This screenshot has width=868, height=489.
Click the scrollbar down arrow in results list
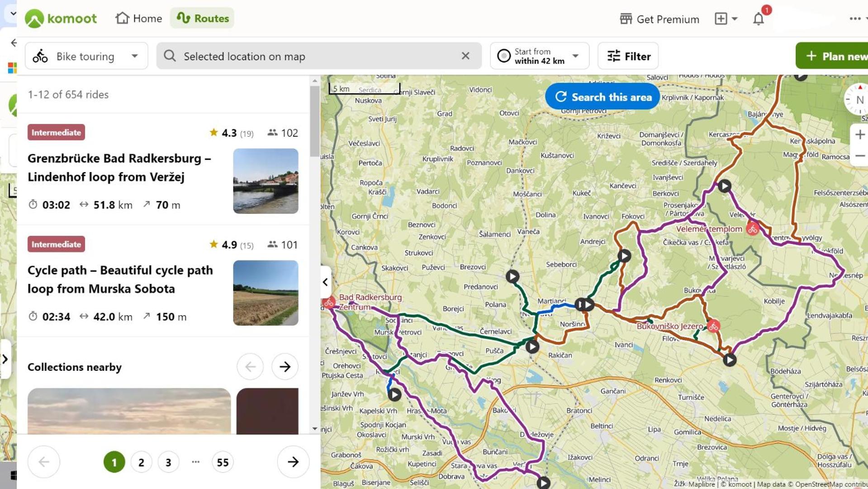click(x=315, y=428)
